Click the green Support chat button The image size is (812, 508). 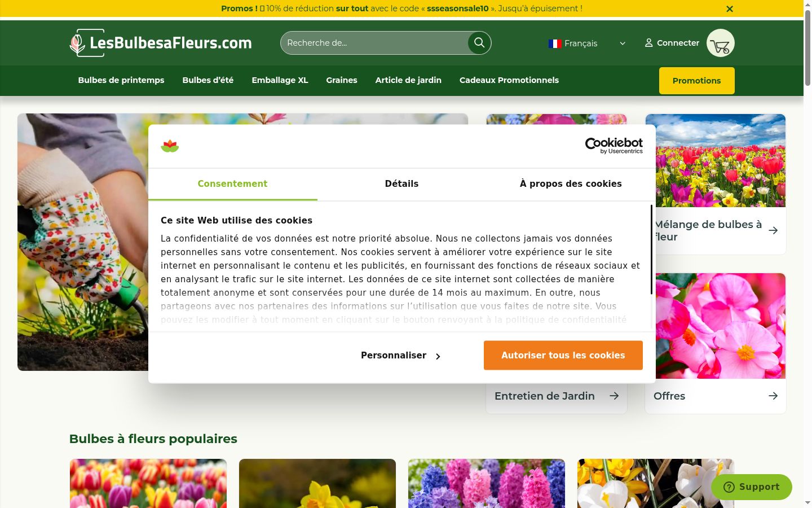point(752,487)
